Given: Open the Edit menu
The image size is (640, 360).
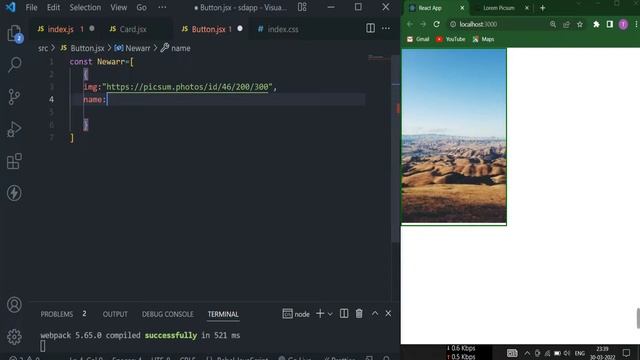Looking at the screenshot, I should click(x=53, y=7).
